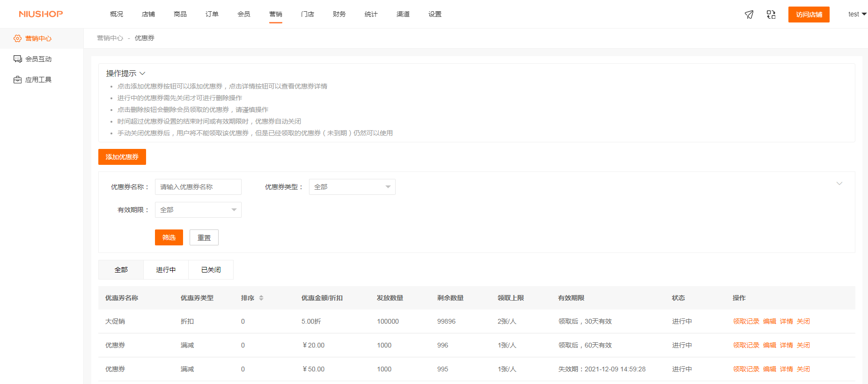Click 关闭 for ¥50.00 coupon

pos(803,369)
